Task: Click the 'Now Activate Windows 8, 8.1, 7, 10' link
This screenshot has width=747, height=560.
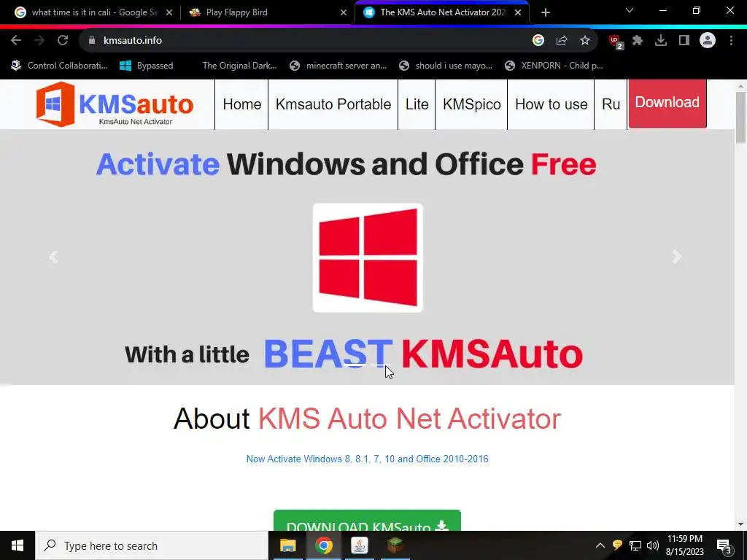Action: pos(368,459)
